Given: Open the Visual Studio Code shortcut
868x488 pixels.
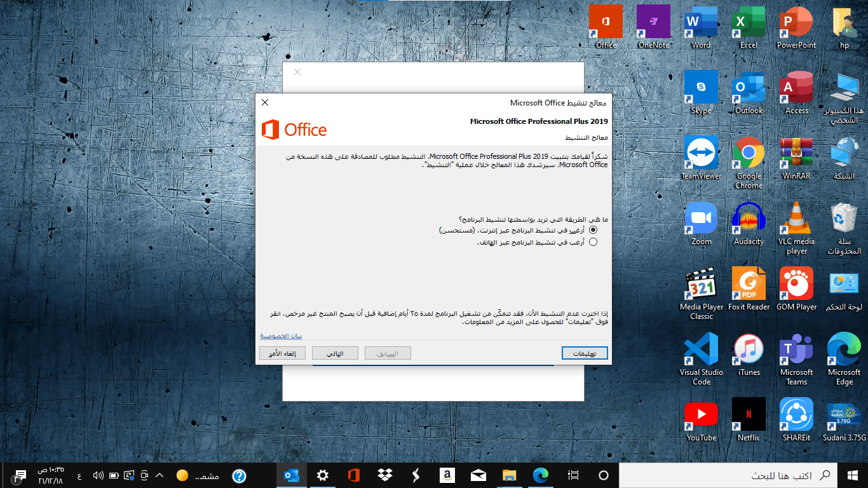Looking at the screenshot, I should (x=701, y=360).
